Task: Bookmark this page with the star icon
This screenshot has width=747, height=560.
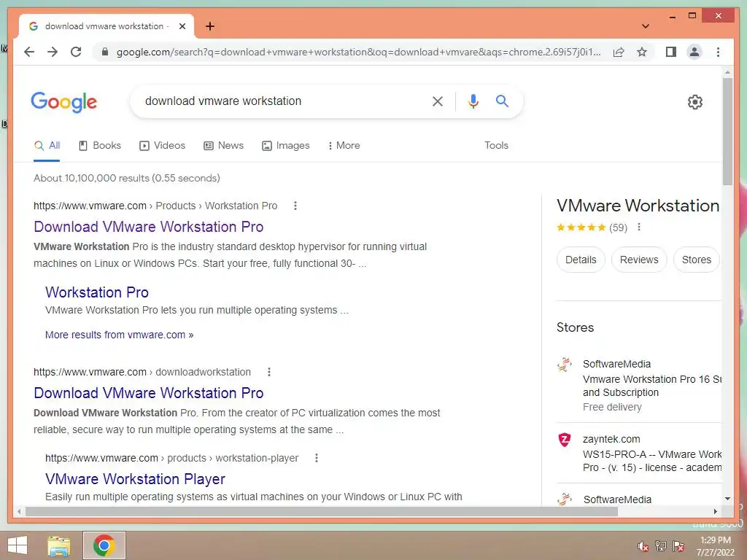Action: [x=642, y=52]
